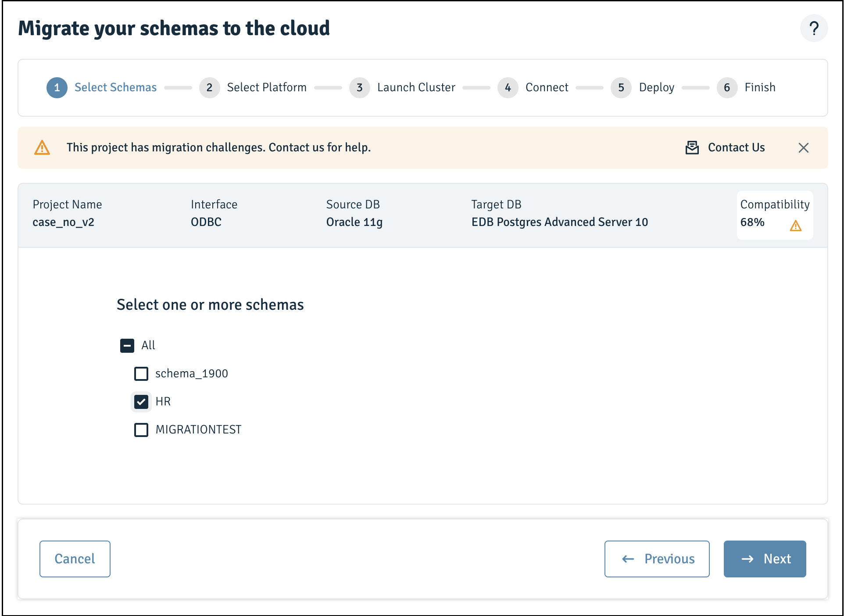Image resolution: width=844 pixels, height=616 pixels.
Task: Go back with the Previous button
Action: 657,559
